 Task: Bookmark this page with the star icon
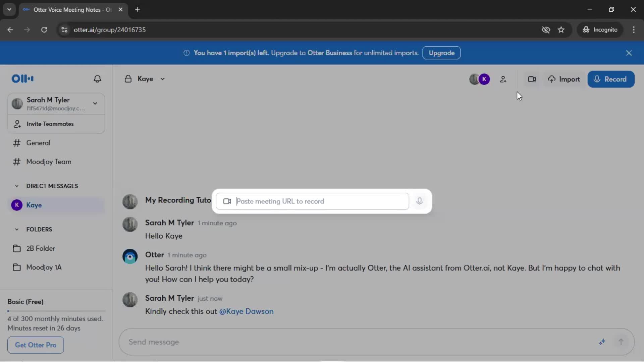tap(561, 30)
